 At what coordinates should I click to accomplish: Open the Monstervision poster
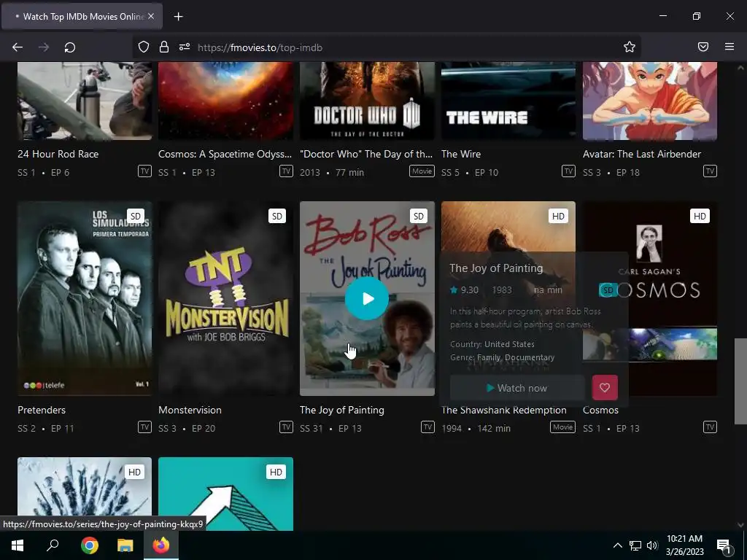point(225,298)
